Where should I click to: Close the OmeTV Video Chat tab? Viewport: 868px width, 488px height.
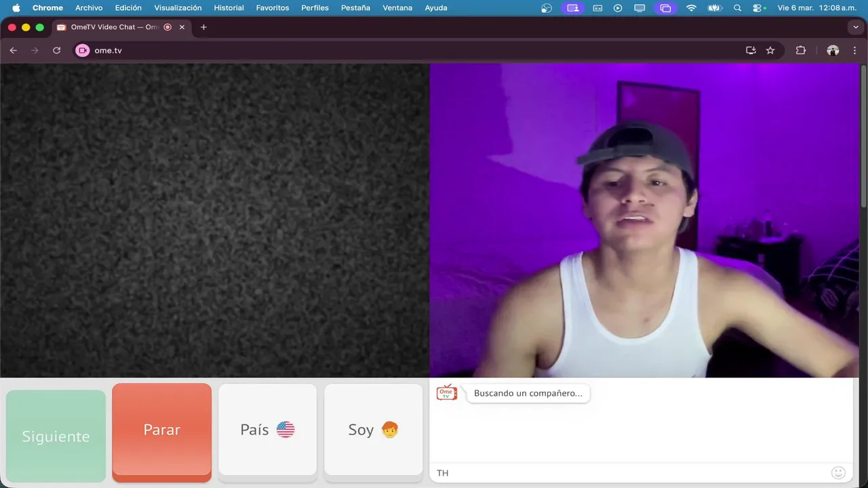click(x=182, y=27)
